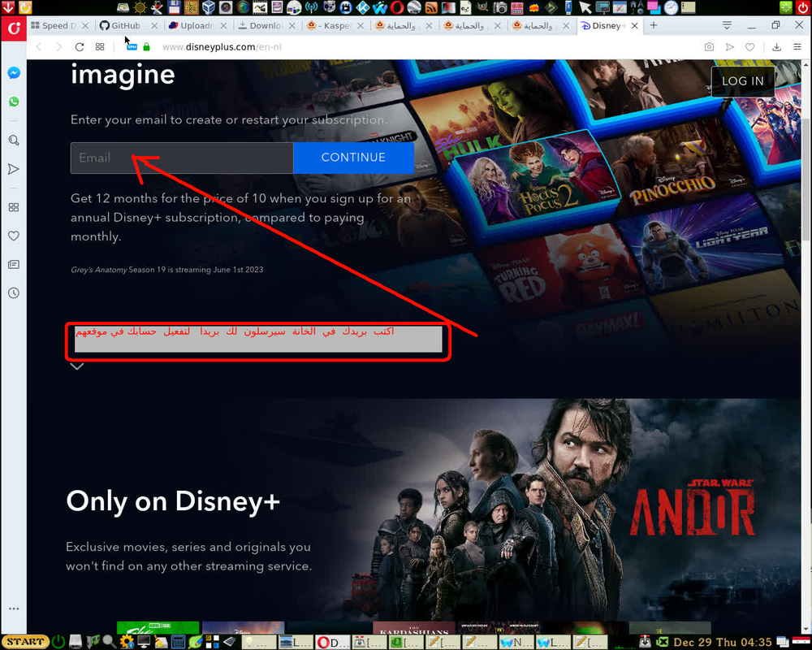Click the down chevron below the banner
The height and width of the screenshot is (650, 812).
(76, 366)
